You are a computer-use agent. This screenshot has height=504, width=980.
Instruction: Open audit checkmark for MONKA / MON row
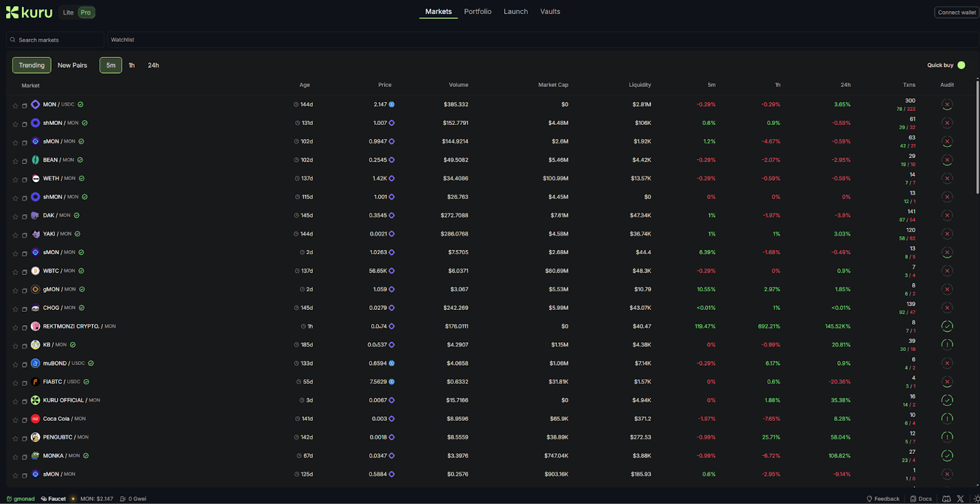947,456
